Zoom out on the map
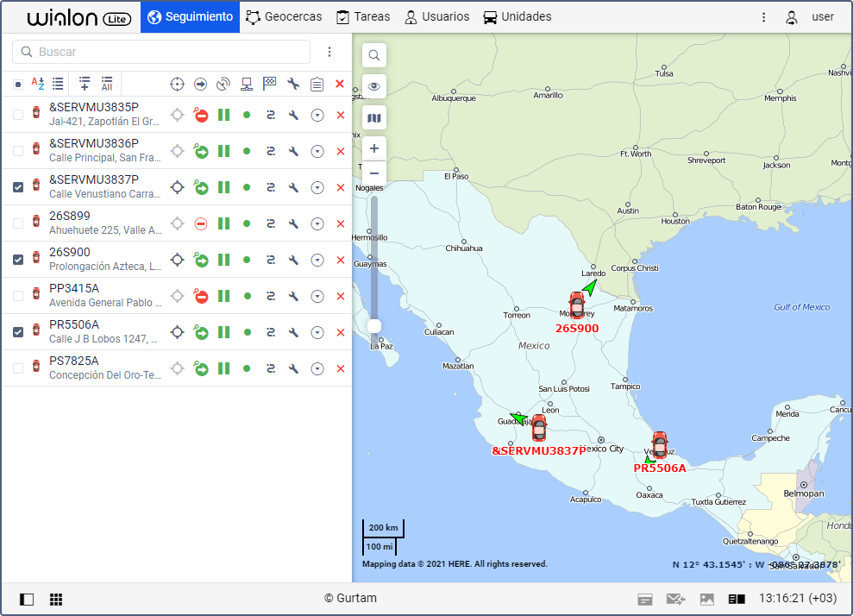 coord(374,173)
